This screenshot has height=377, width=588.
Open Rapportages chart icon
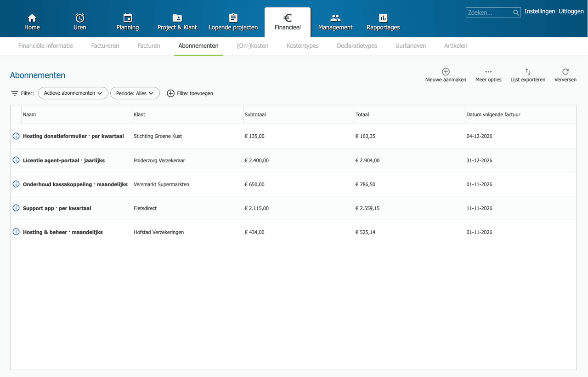(x=383, y=18)
